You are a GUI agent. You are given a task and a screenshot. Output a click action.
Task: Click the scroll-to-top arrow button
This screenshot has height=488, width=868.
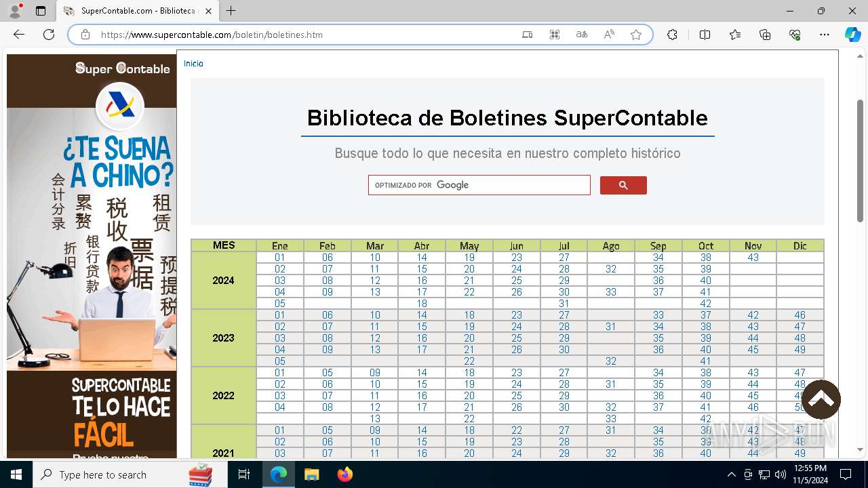click(821, 399)
